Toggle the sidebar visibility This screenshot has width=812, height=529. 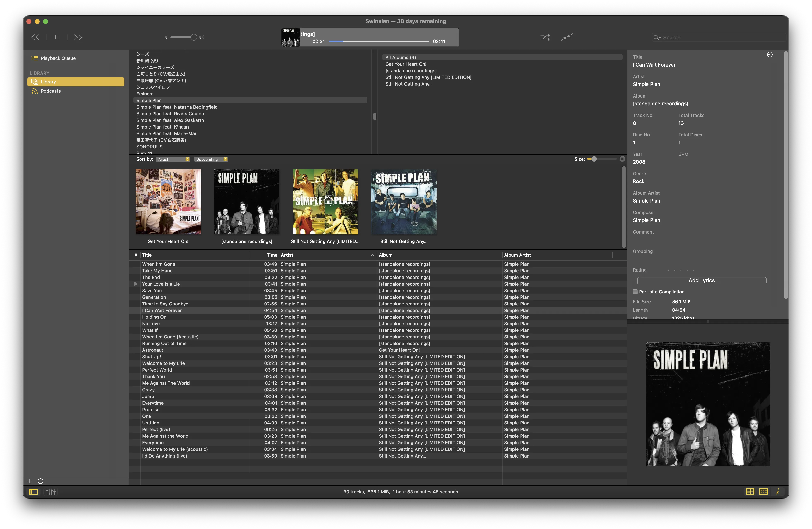tap(33, 492)
